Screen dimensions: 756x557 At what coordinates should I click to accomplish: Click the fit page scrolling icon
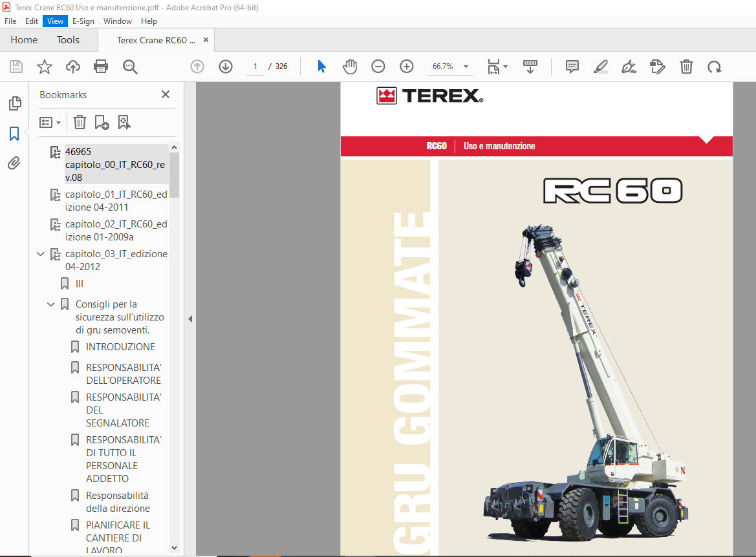(x=493, y=67)
